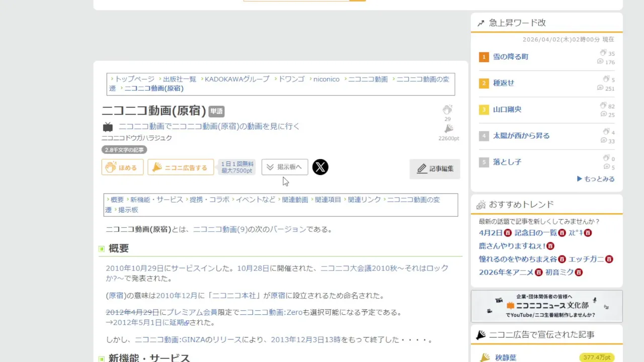The image size is (644, 362).
Task: Open the ニコニコ動画:GINZA link
Action: [x=170, y=340]
